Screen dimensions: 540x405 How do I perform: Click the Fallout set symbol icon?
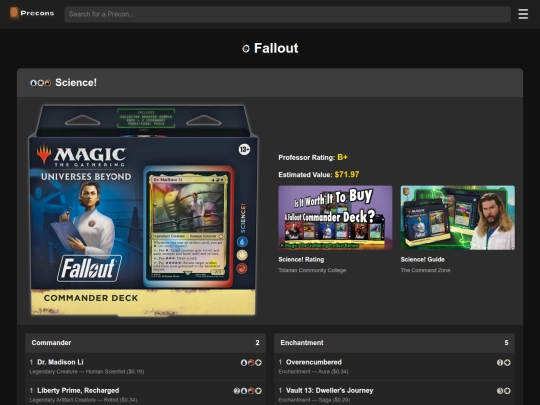tap(246, 49)
